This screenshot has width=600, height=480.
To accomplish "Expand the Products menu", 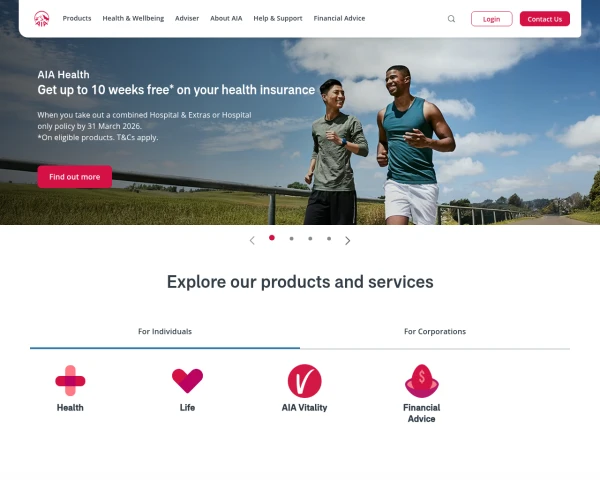I will point(77,18).
